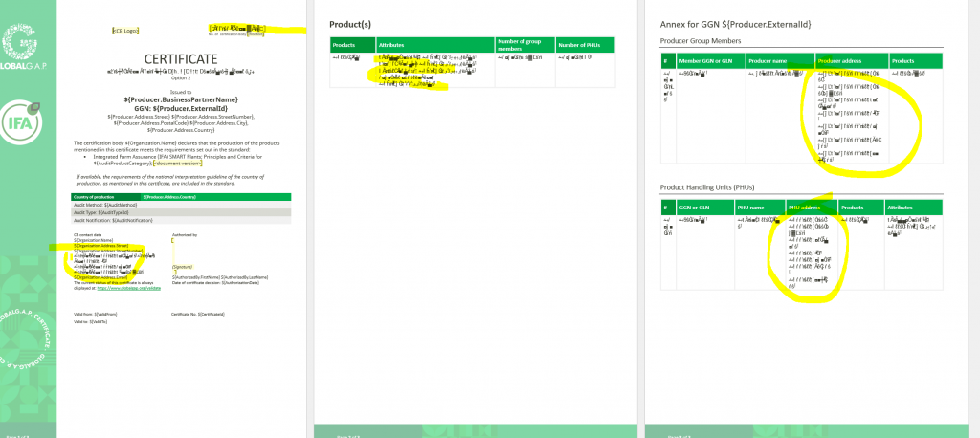This screenshot has height=438, width=980.
Task: Click the Number of PHUs column header
Action: point(582,45)
